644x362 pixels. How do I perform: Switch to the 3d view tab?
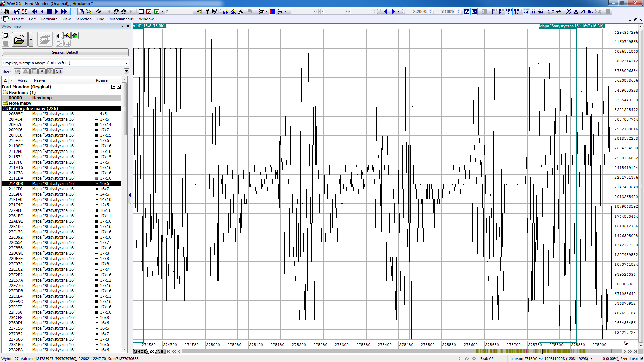pos(161,351)
